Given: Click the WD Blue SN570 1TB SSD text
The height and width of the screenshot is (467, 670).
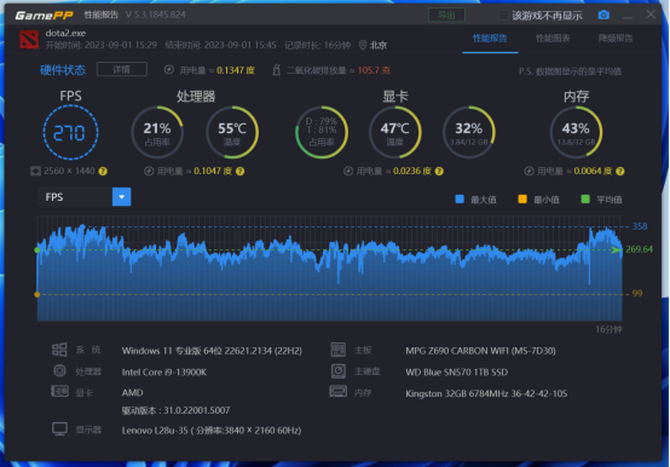Looking at the screenshot, I should (457, 372).
